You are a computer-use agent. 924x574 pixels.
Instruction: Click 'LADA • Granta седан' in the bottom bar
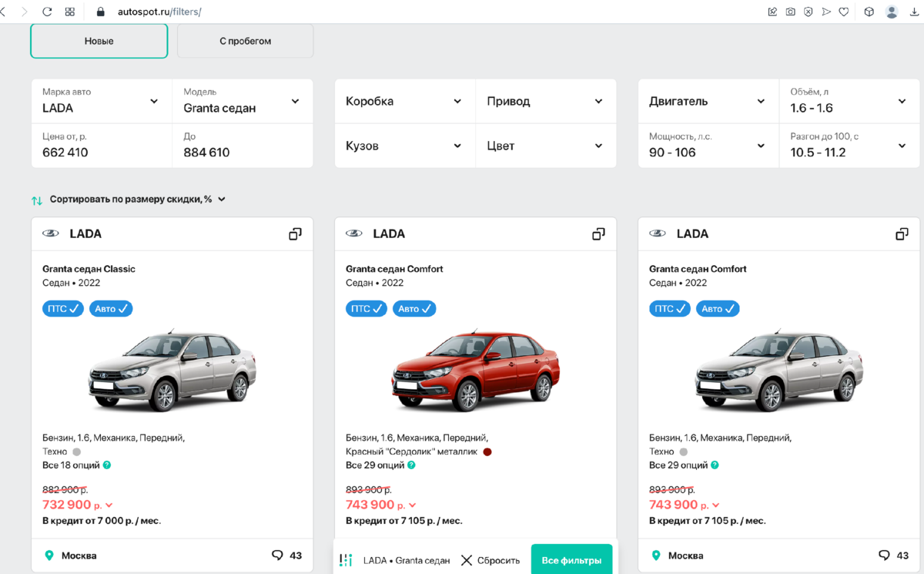[407, 560]
